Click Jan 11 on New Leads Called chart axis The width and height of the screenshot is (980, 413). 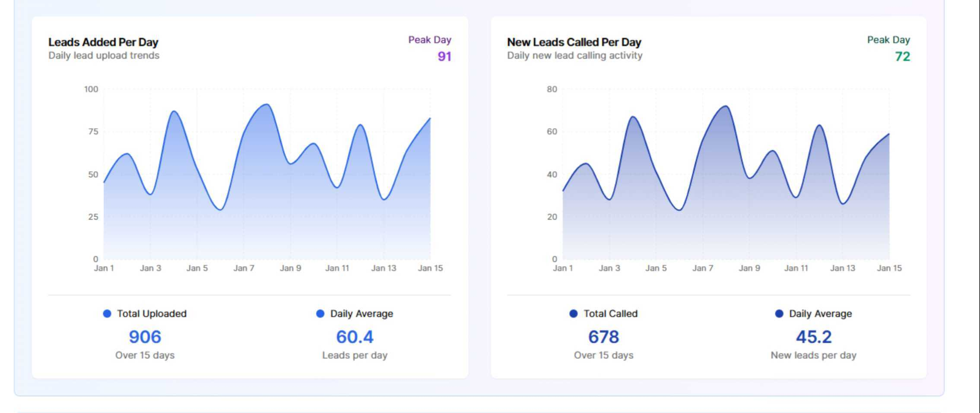point(796,268)
